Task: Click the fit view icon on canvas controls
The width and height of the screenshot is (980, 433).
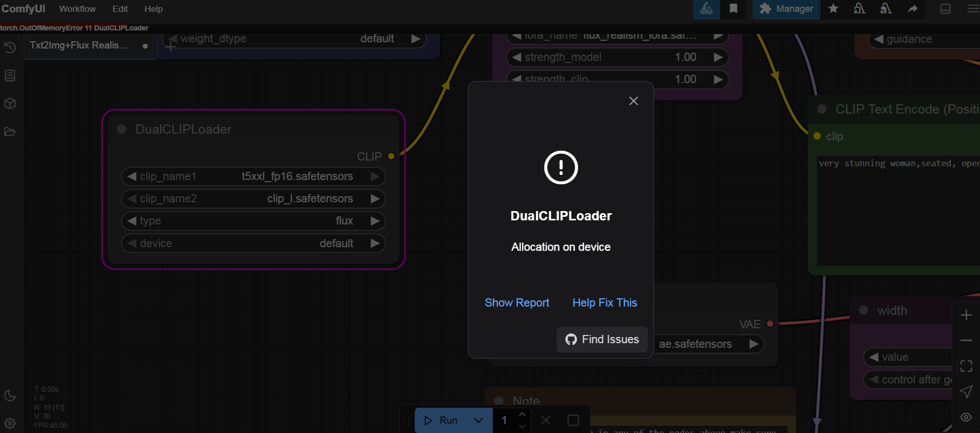Action: tap(966, 366)
